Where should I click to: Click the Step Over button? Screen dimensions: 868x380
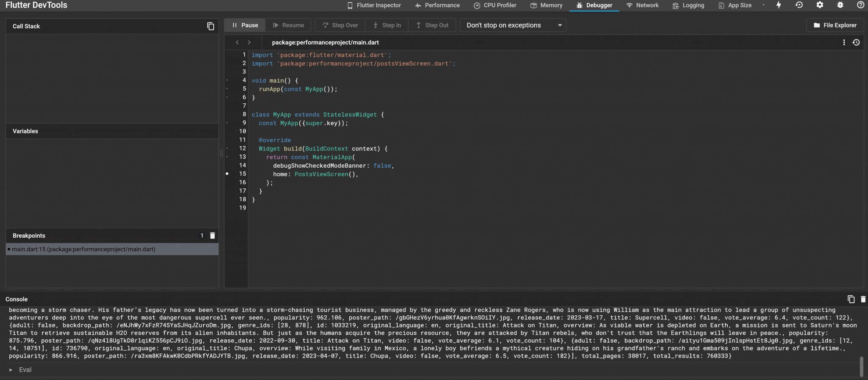pos(340,25)
